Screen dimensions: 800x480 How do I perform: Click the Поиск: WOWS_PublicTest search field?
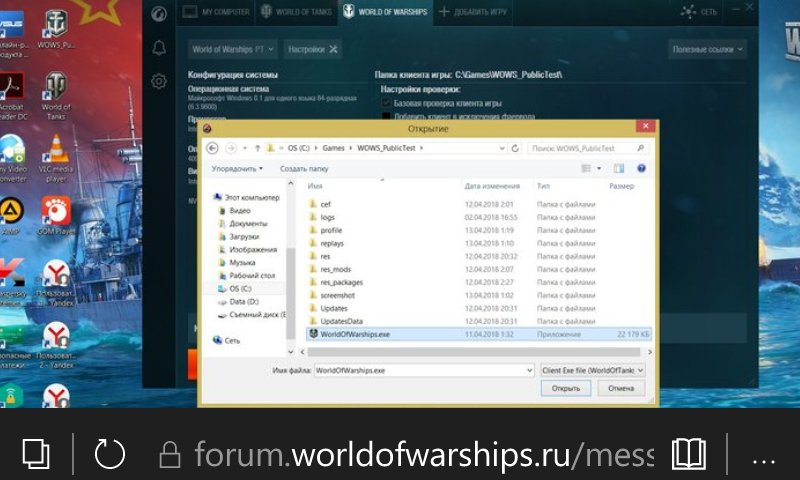point(587,148)
